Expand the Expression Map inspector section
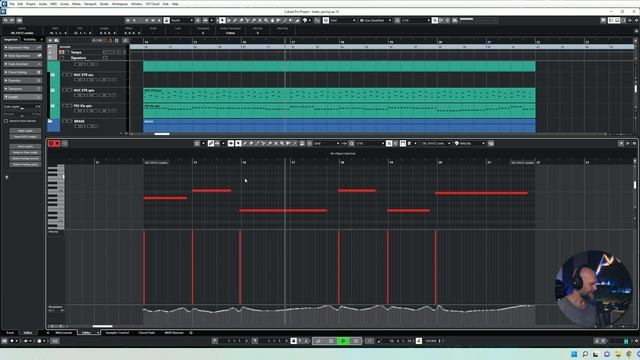Screen dimensions: 640x360 coord(22,47)
